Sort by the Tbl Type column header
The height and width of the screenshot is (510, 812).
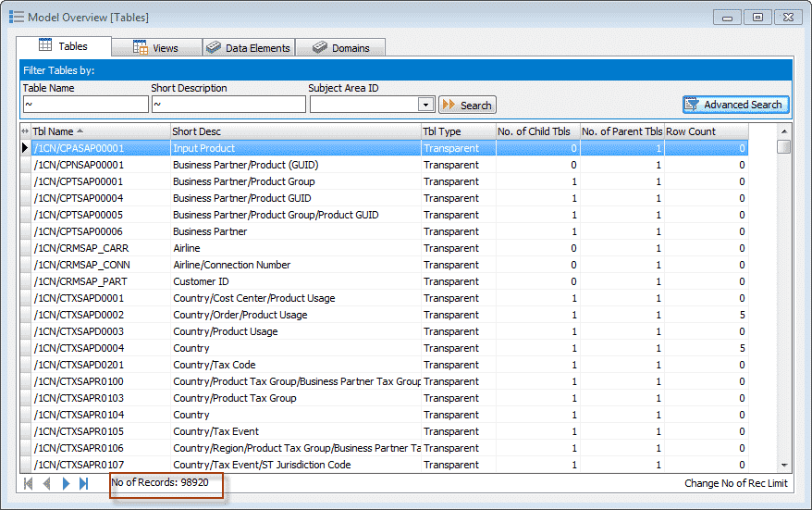coord(459,131)
